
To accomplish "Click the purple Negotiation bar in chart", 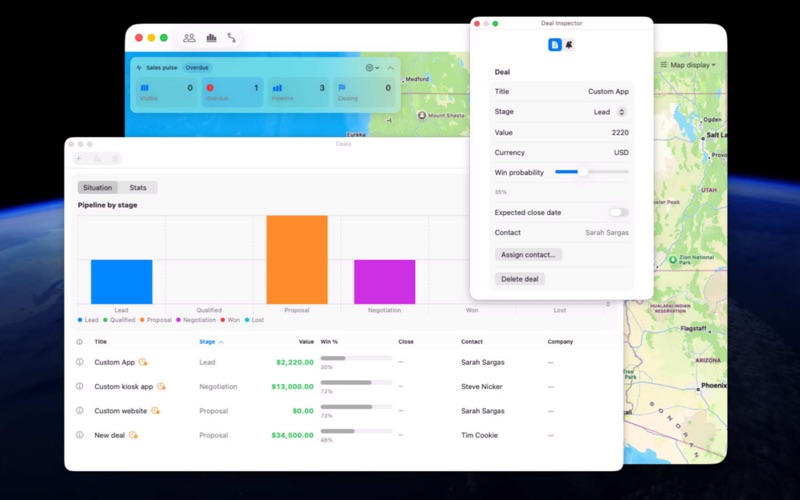I will click(x=385, y=282).
